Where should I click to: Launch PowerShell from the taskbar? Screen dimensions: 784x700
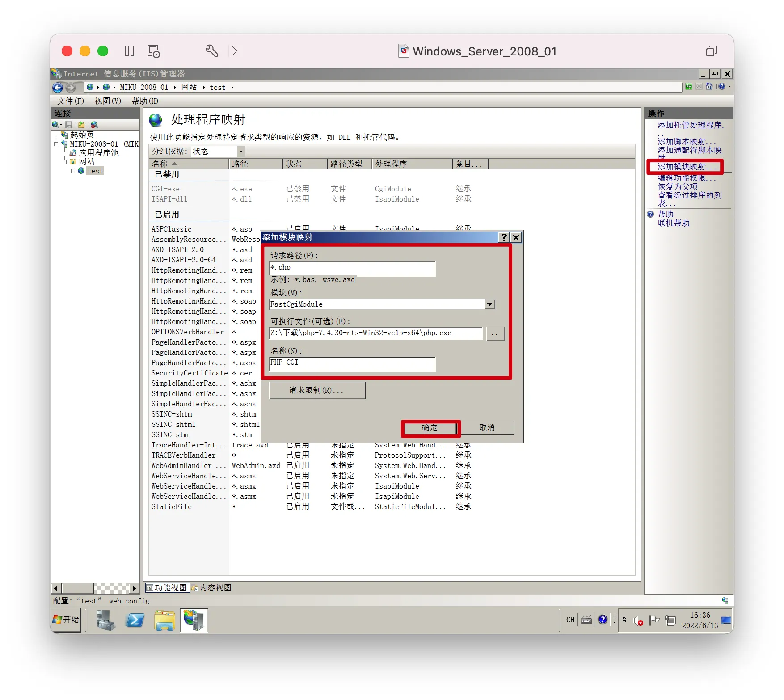pos(135,620)
